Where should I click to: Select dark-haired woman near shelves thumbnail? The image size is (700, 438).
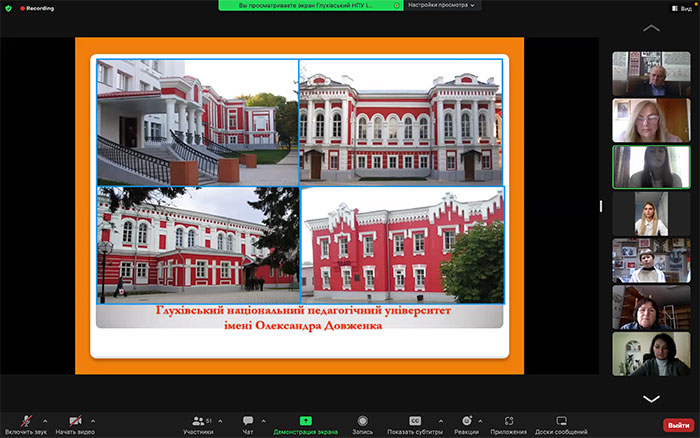pos(651,307)
